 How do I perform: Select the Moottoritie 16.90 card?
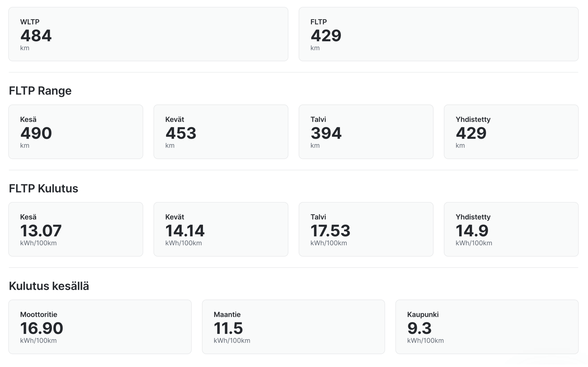pos(100,327)
